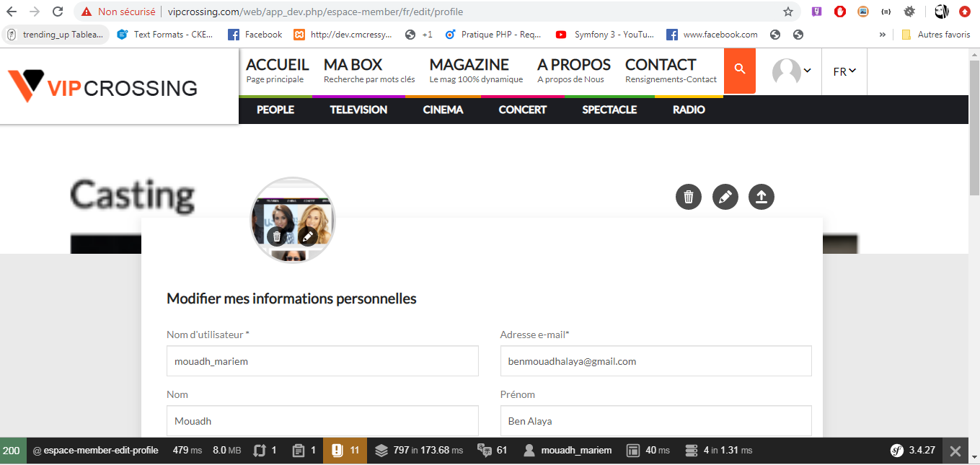Viewport: 980px width, 465px height.
Task: Expand the FR language selector
Action: (844, 71)
